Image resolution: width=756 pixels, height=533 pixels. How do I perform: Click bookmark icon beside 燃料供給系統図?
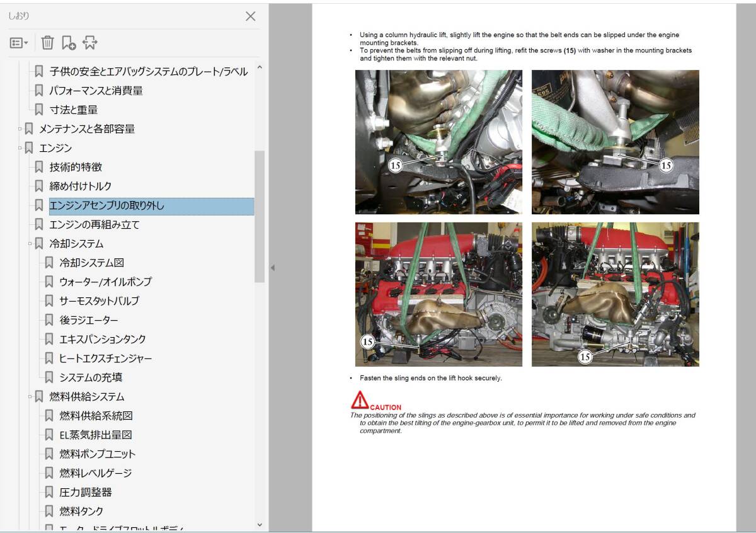tap(49, 416)
